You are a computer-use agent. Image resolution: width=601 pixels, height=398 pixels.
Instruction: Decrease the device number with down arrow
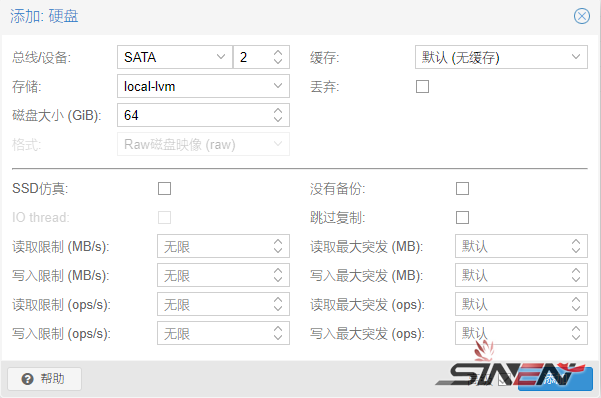278,61
